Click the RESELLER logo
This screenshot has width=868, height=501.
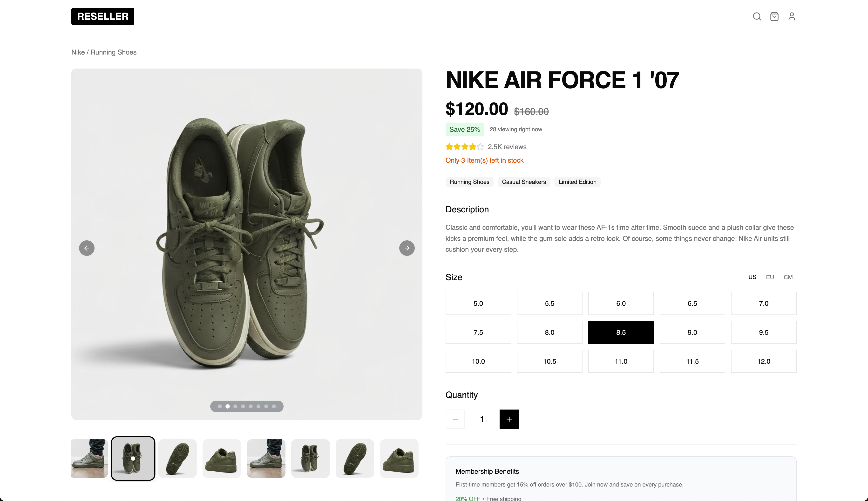tap(102, 16)
